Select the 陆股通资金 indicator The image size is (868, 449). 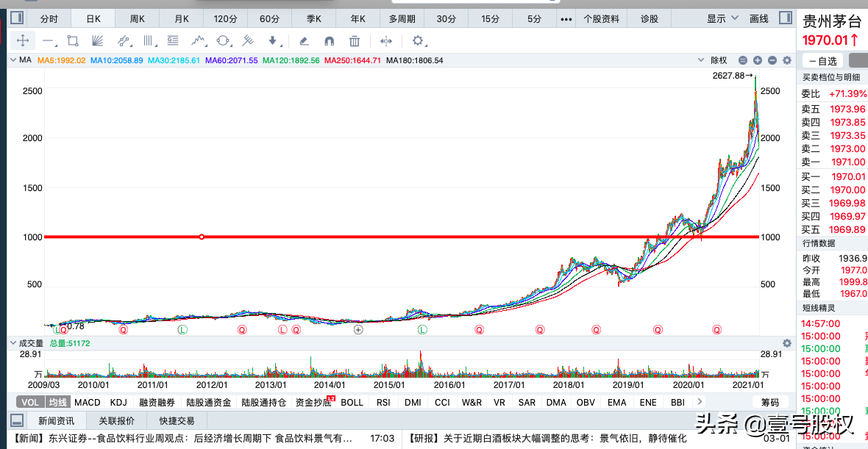pyautogui.click(x=209, y=402)
